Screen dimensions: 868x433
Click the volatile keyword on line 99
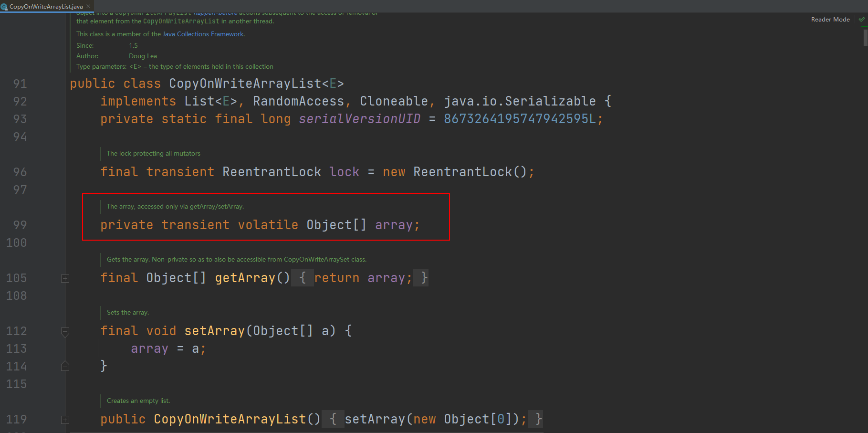click(268, 225)
